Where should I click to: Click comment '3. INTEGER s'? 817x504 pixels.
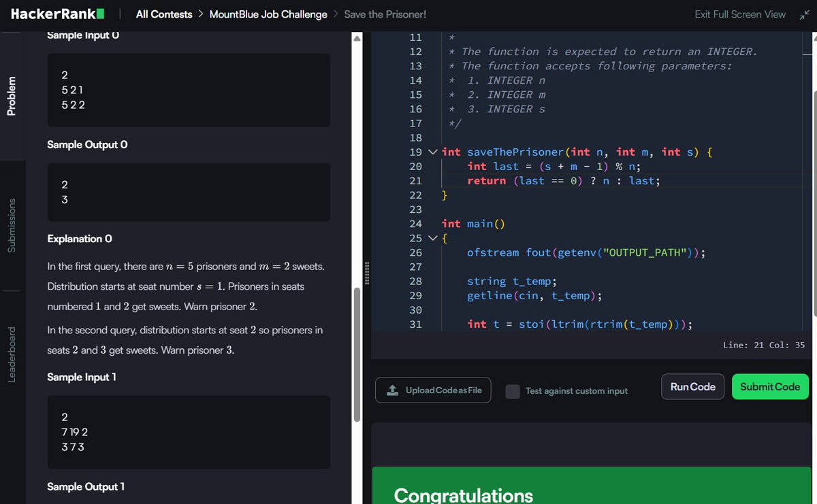[x=506, y=109]
